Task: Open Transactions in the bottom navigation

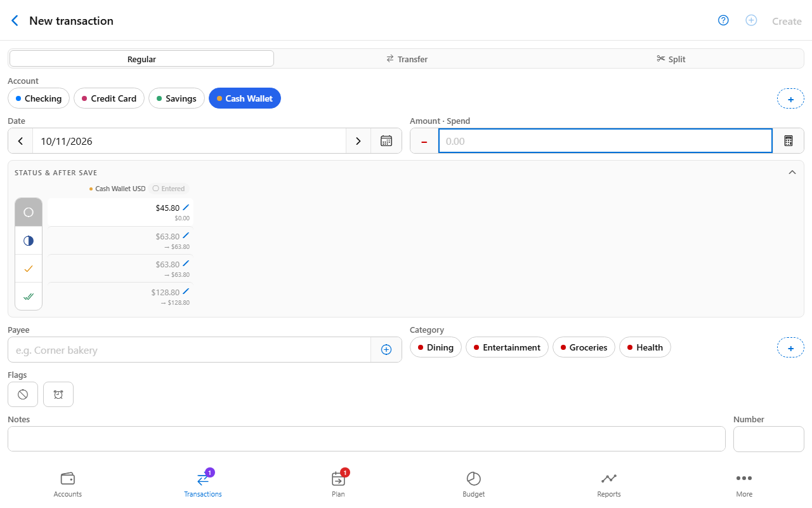Action: (x=203, y=485)
